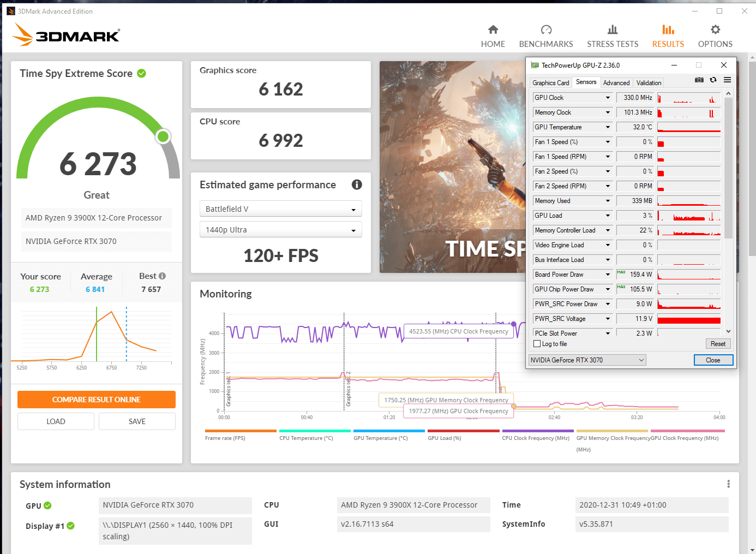
Task: Click the Graphics score value 6 162
Action: (x=281, y=89)
